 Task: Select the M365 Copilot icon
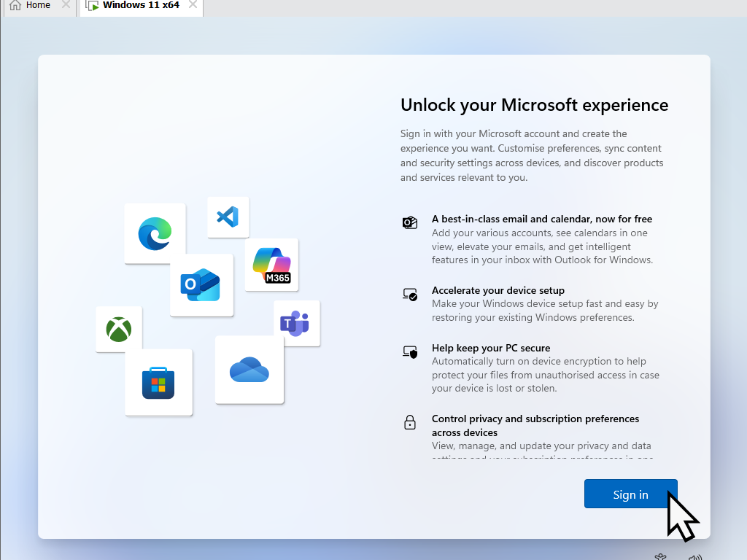coord(271,264)
